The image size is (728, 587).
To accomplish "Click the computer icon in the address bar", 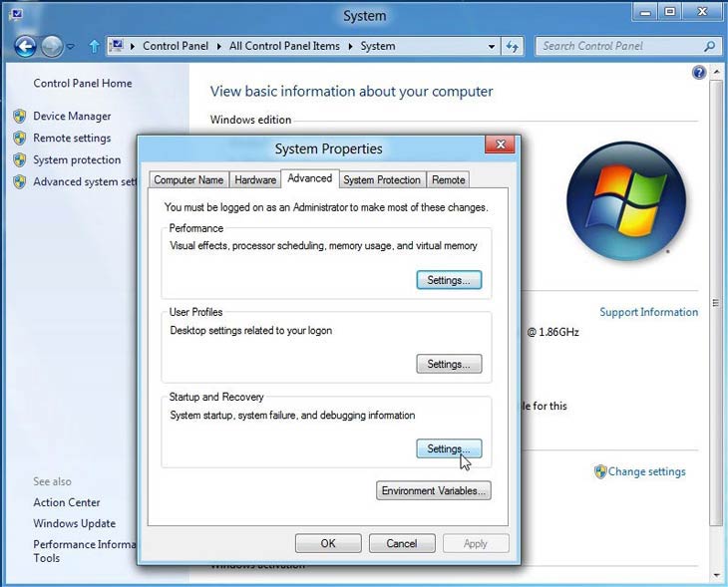I will click(x=116, y=46).
